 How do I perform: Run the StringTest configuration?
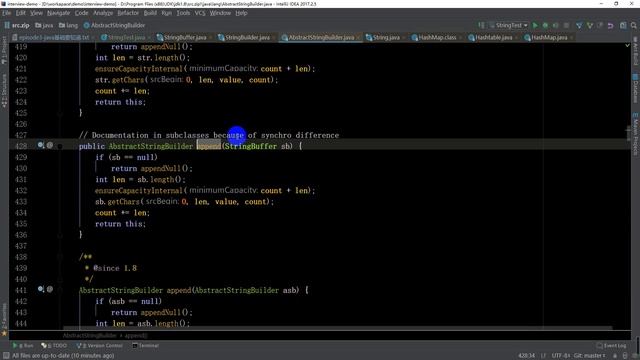(535, 25)
